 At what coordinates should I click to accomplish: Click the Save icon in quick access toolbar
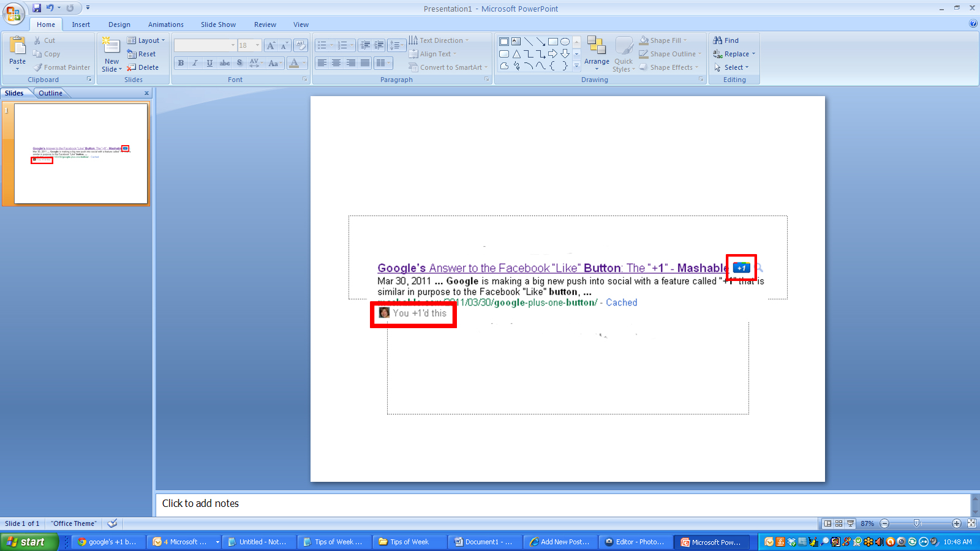37,8
